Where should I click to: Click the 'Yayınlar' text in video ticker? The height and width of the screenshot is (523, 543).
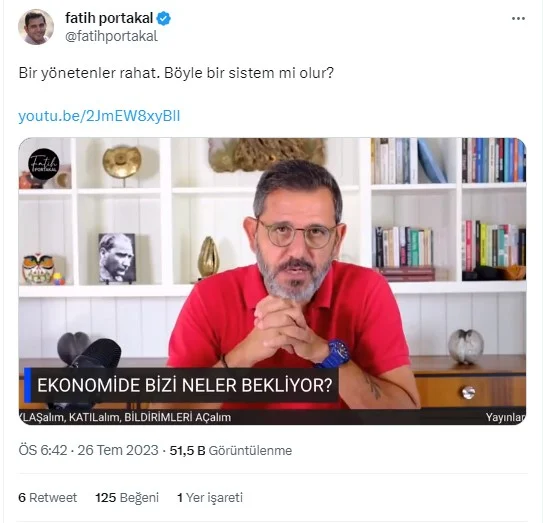(506, 417)
